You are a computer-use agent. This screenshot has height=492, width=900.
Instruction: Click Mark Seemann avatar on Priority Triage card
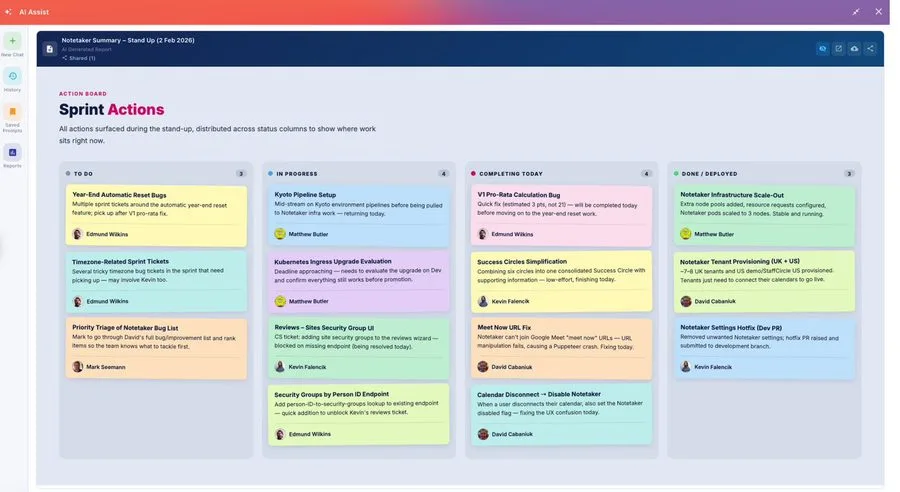coord(77,366)
